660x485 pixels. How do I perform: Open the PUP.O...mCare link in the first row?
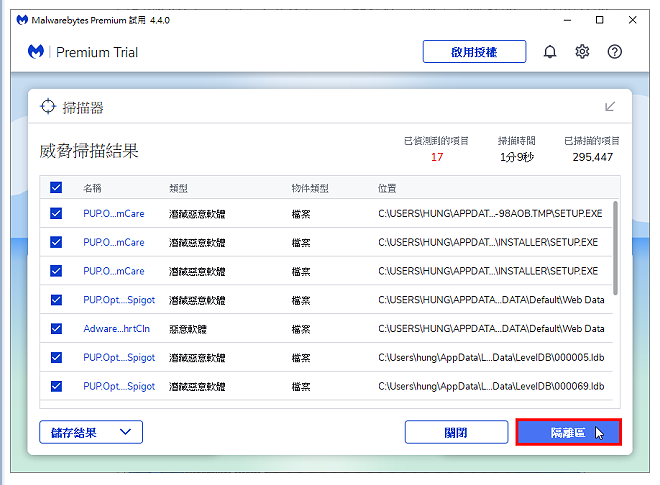click(114, 214)
